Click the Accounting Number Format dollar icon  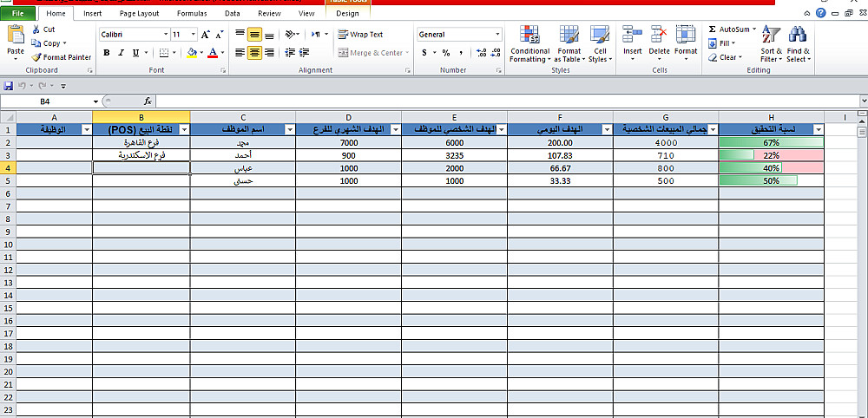[x=424, y=53]
